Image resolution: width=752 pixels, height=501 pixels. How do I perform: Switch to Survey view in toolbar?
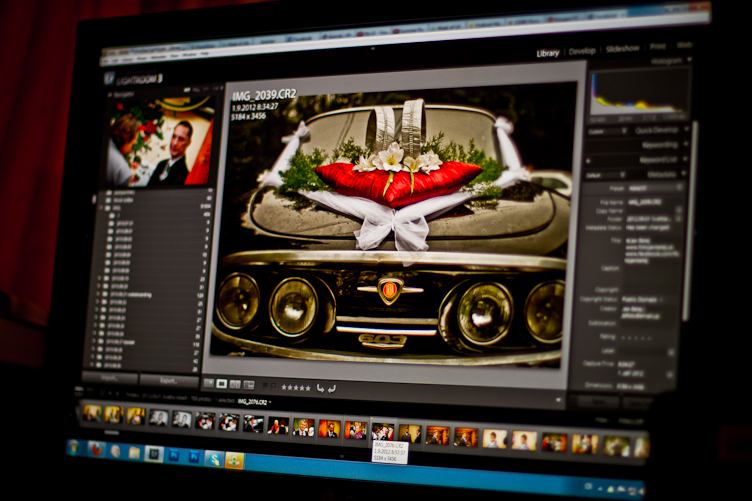coord(248,384)
